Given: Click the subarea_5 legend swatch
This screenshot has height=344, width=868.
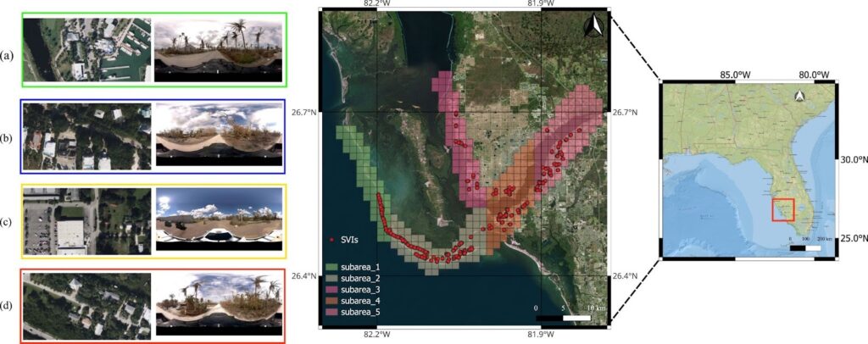Looking at the screenshot, I should click(x=334, y=313).
